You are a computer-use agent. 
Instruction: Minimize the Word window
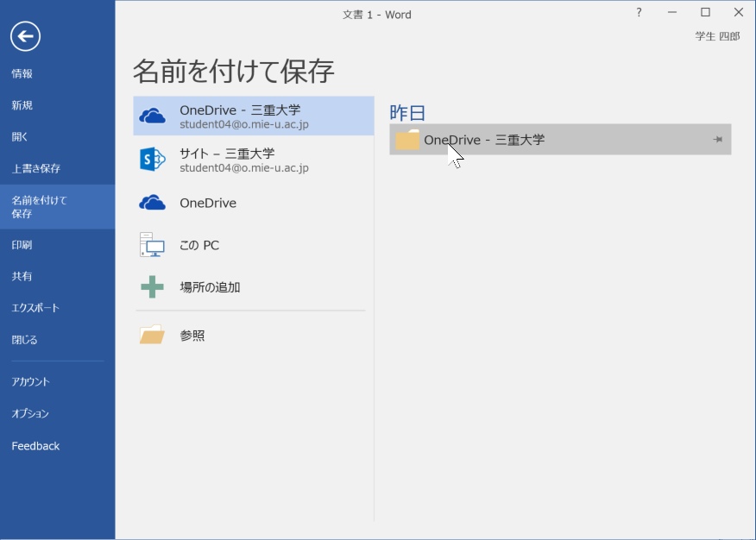point(672,13)
